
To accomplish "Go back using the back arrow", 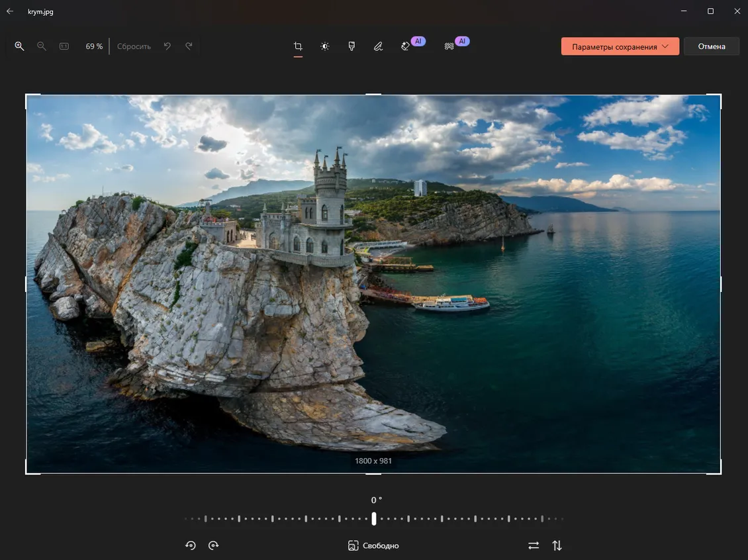I will point(11,11).
